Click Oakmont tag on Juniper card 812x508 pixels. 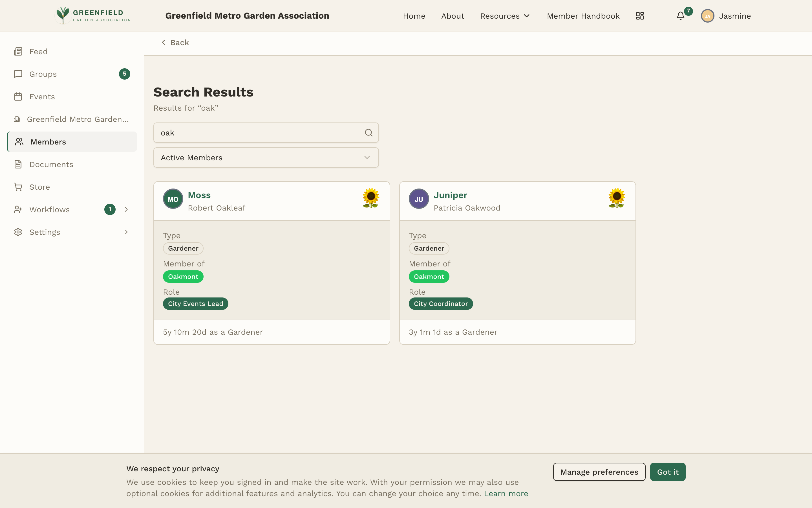click(x=429, y=277)
